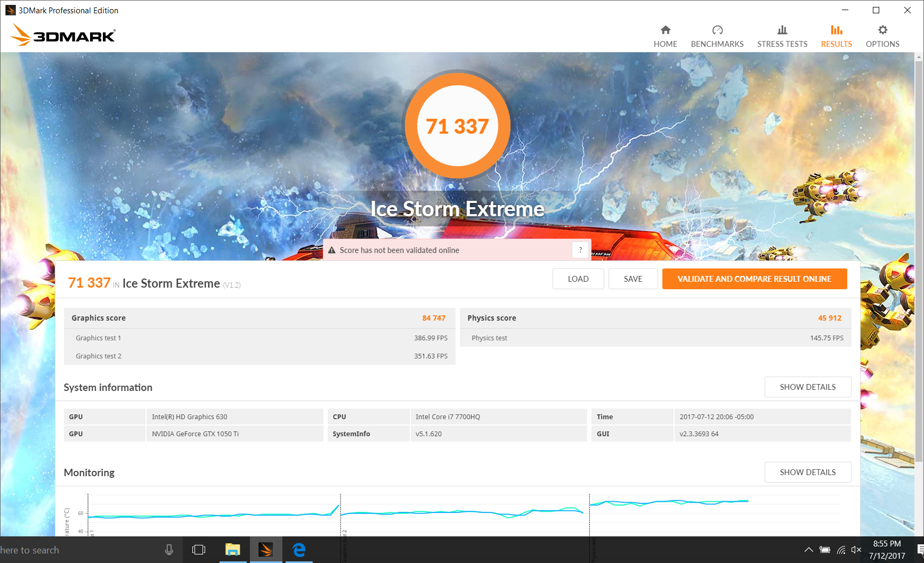
Task: Select the Physics test row
Action: [x=655, y=338]
